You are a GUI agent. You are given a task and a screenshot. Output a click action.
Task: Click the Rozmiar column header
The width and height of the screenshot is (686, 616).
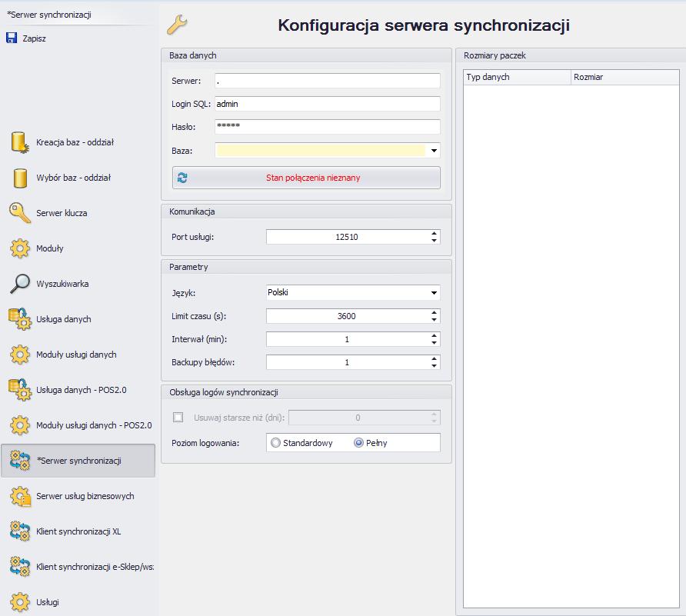tap(625, 77)
